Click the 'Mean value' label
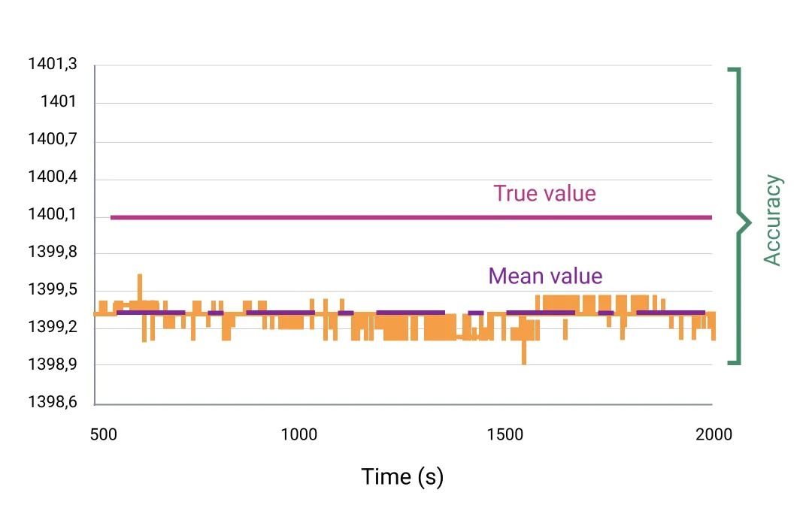The height and width of the screenshot is (526, 812). click(x=545, y=276)
